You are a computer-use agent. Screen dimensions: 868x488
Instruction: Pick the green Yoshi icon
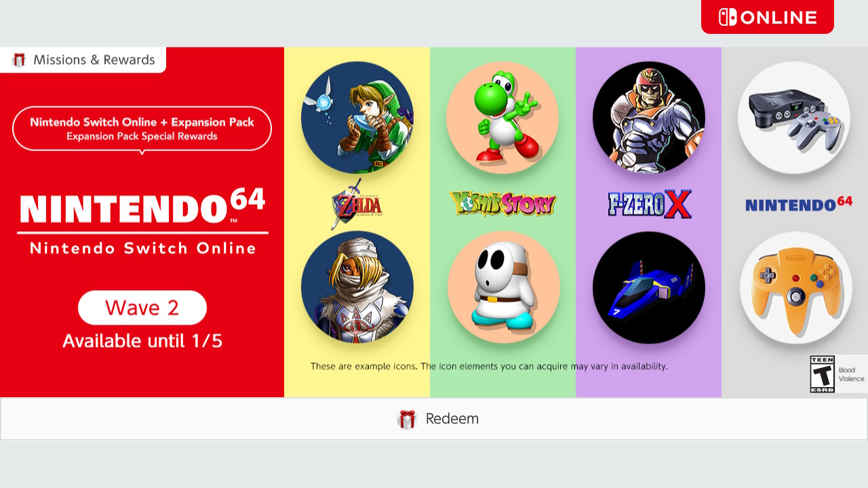pyautogui.click(x=502, y=117)
